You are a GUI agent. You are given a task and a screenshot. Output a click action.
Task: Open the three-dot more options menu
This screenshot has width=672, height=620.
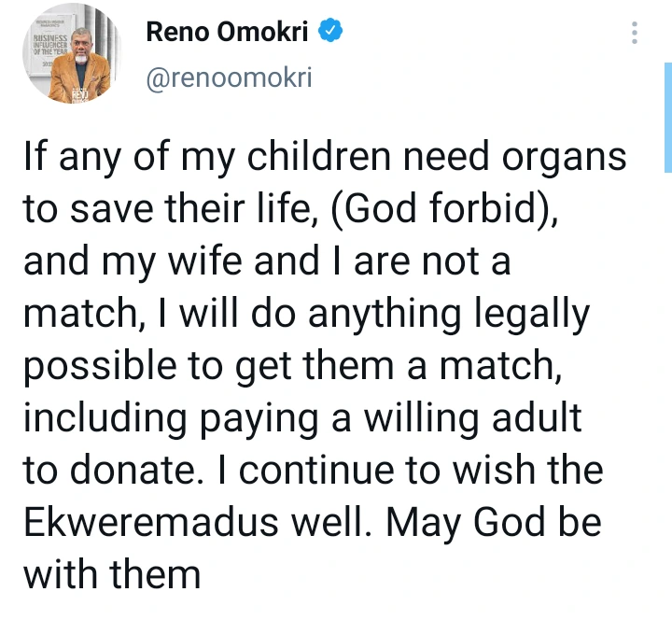pyautogui.click(x=635, y=35)
